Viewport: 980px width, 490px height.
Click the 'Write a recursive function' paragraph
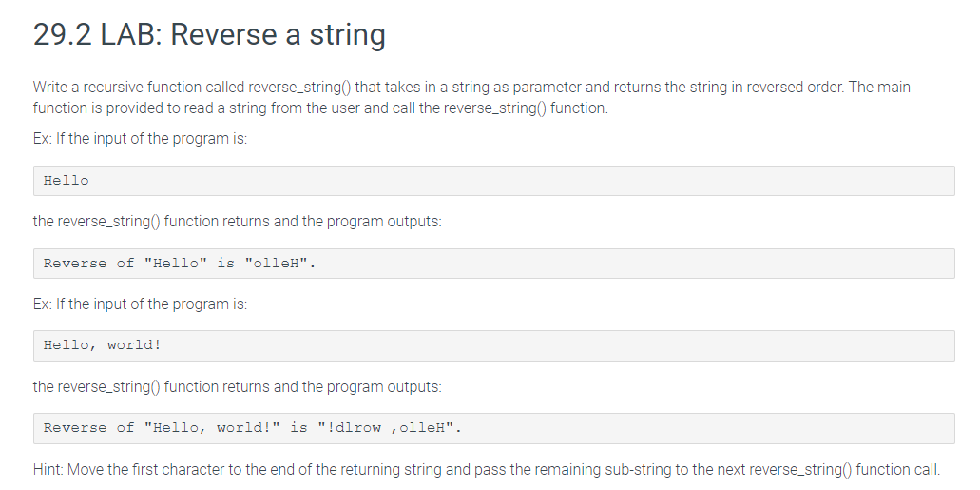pos(471,98)
